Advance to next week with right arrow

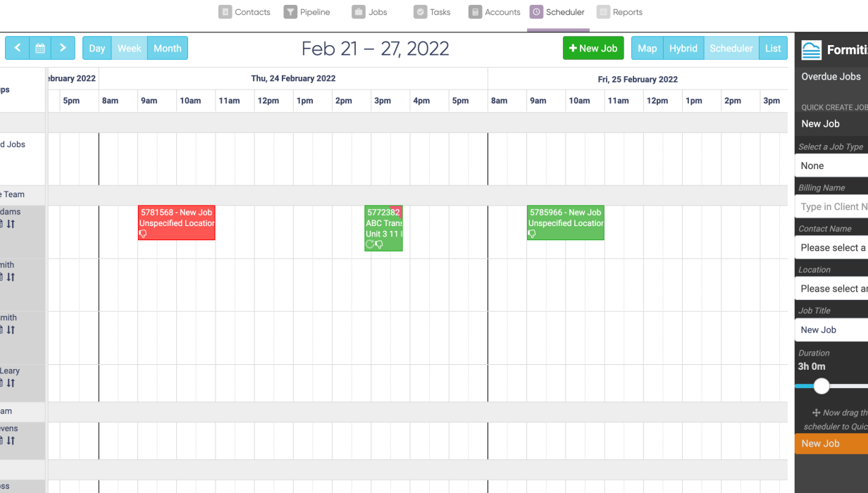pos(63,48)
